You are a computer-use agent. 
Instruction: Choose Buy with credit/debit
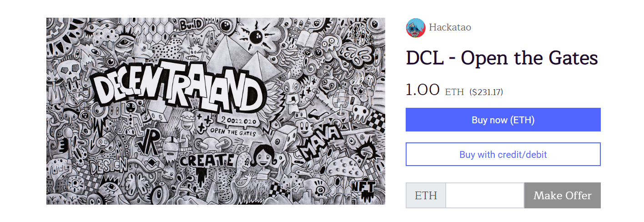click(x=503, y=154)
